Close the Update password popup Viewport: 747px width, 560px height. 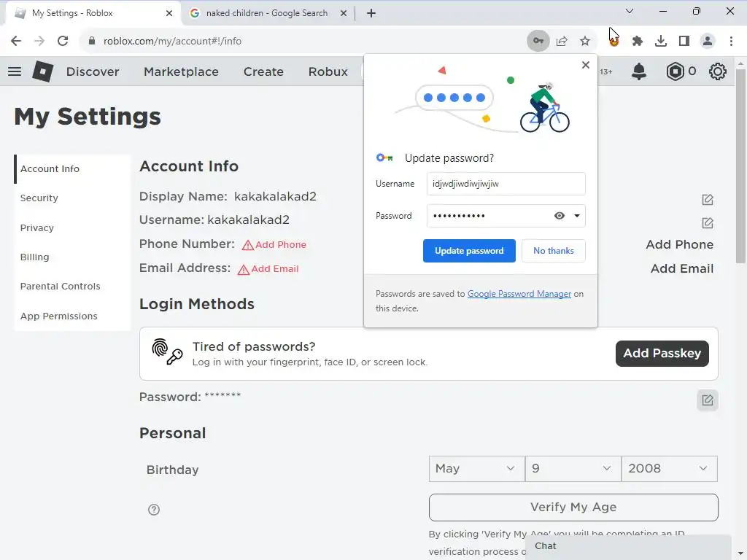click(x=586, y=65)
